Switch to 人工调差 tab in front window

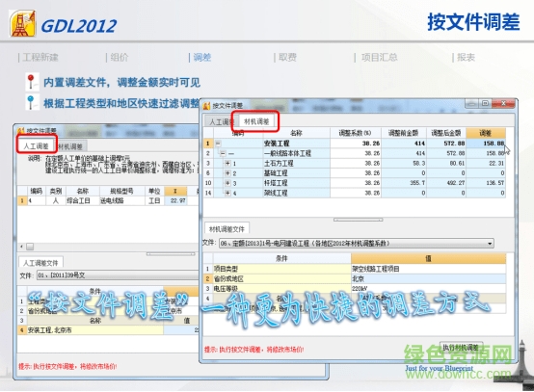coord(219,121)
